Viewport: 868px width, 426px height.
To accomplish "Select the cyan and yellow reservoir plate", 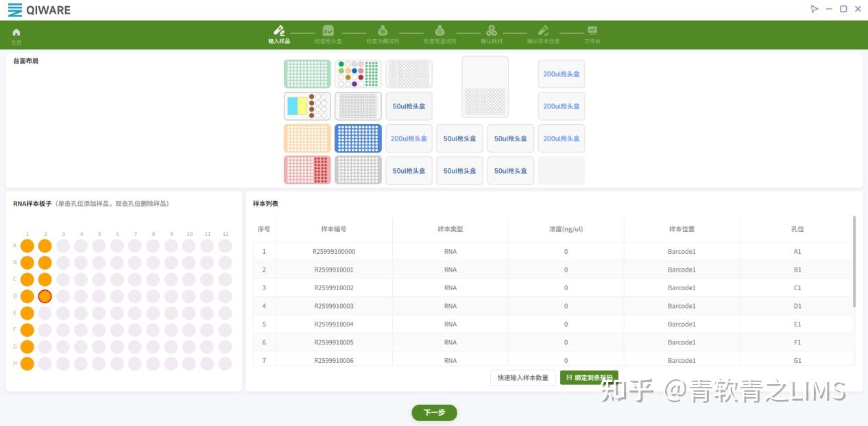I will coord(307,106).
